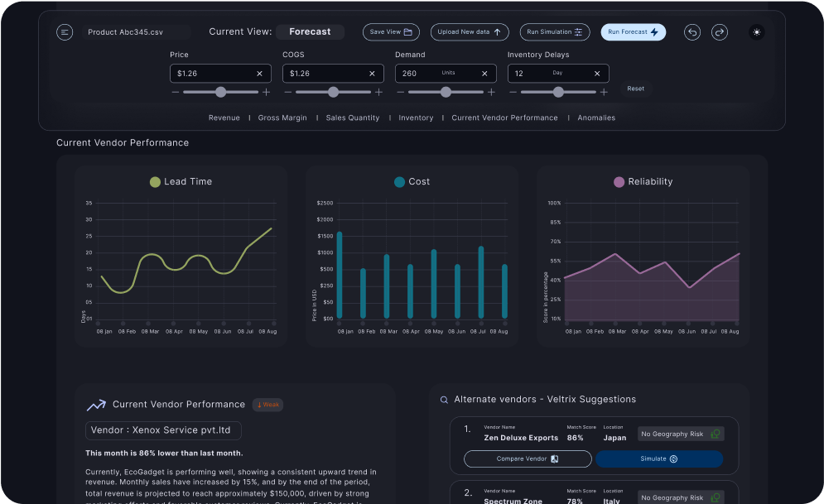Switch to the Inventory section
This screenshot has width=824, height=504.
[x=416, y=118]
